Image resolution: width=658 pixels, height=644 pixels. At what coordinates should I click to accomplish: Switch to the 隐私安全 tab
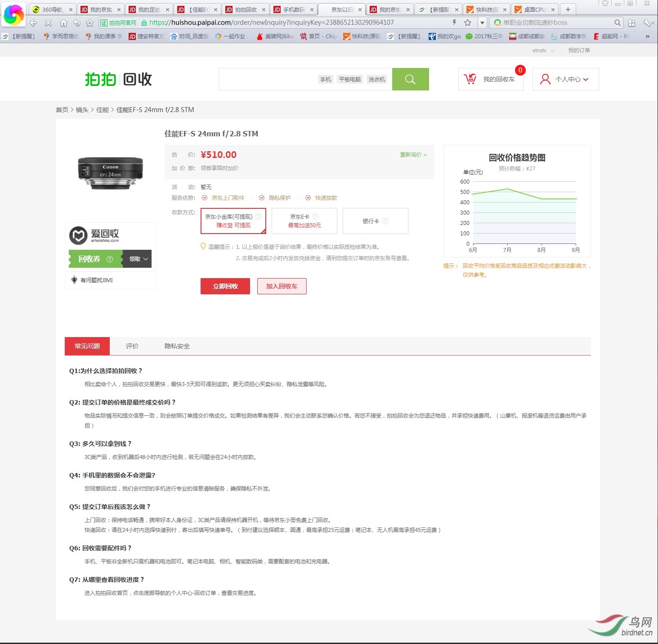(177, 346)
